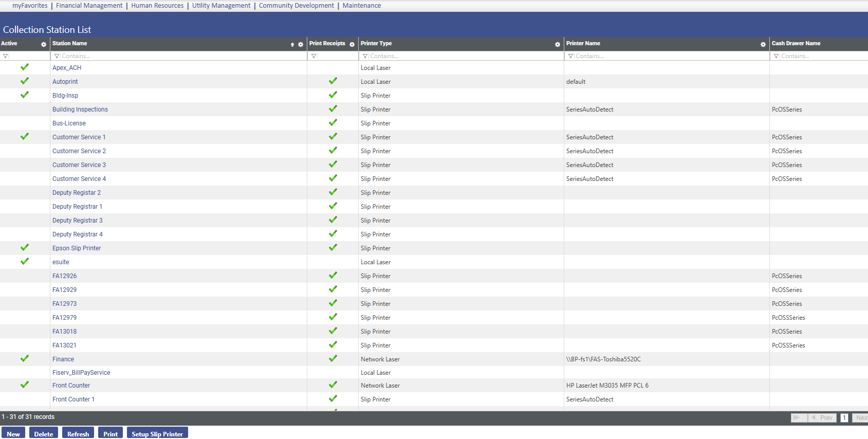Click Print Receipts checkmark for Building Inspections
Viewport: 868px width, 439px height.
(333, 108)
